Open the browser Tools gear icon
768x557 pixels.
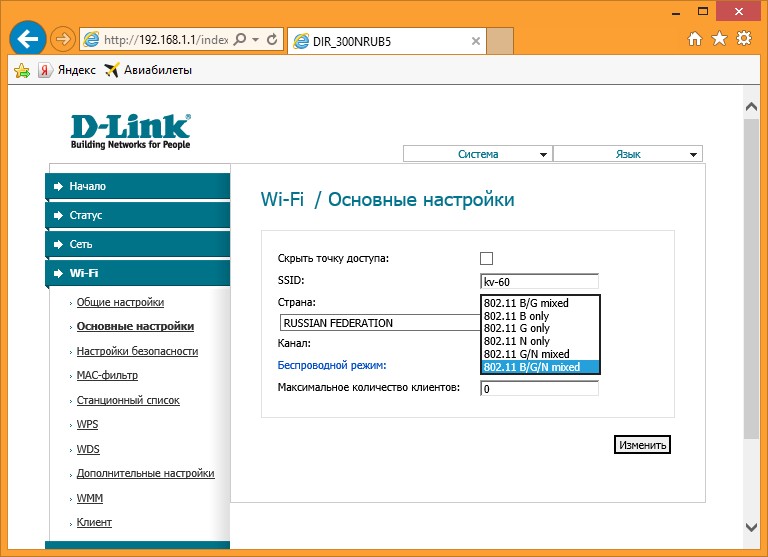tap(744, 39)
